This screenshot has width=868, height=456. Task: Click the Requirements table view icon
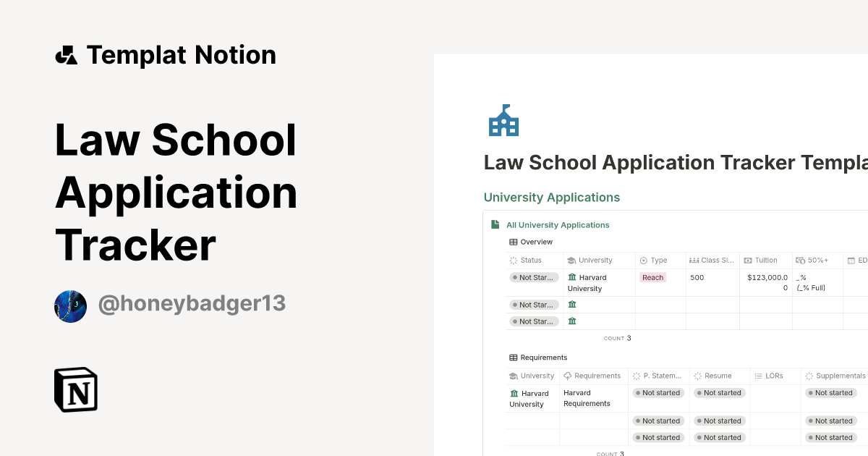513,357
